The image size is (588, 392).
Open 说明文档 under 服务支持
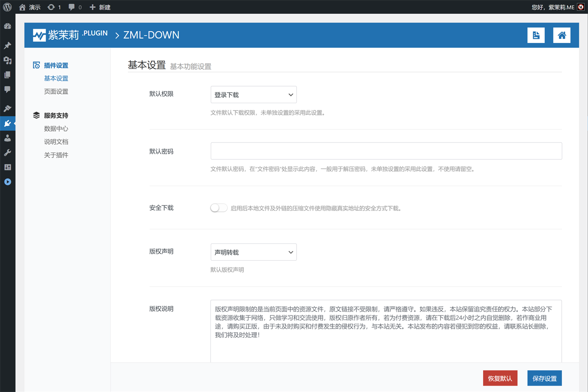pos(56,142)
